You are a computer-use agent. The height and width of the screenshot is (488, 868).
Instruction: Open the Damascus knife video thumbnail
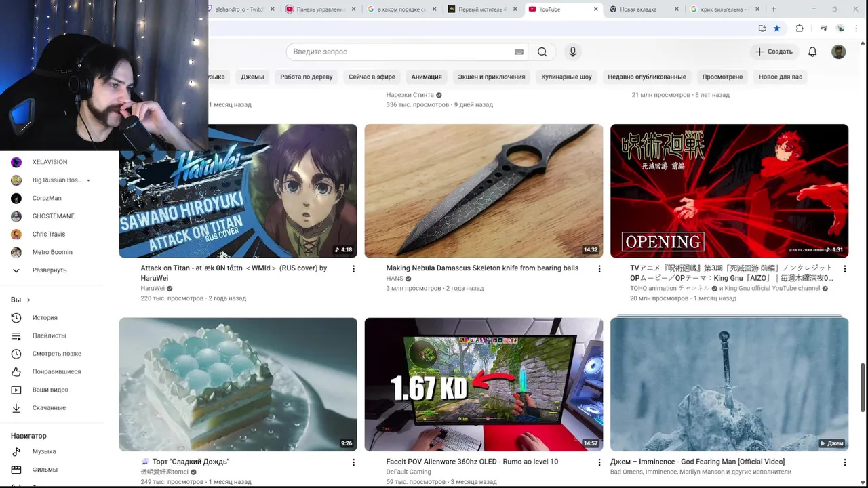pyautogui.click(x=484, y=191)
